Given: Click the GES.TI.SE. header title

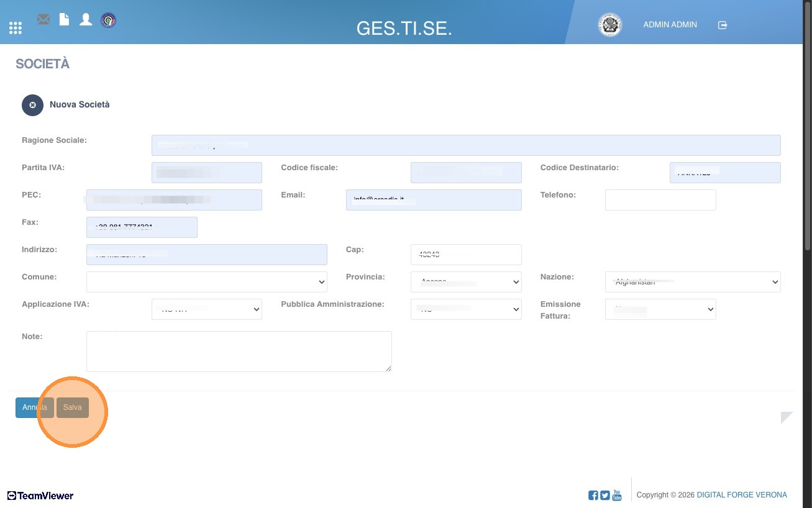Looking at the screenshot, I should click(404, 29).
